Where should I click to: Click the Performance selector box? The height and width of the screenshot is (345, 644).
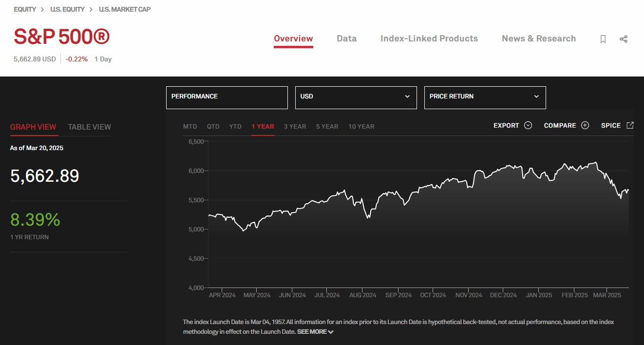[227, 97]
